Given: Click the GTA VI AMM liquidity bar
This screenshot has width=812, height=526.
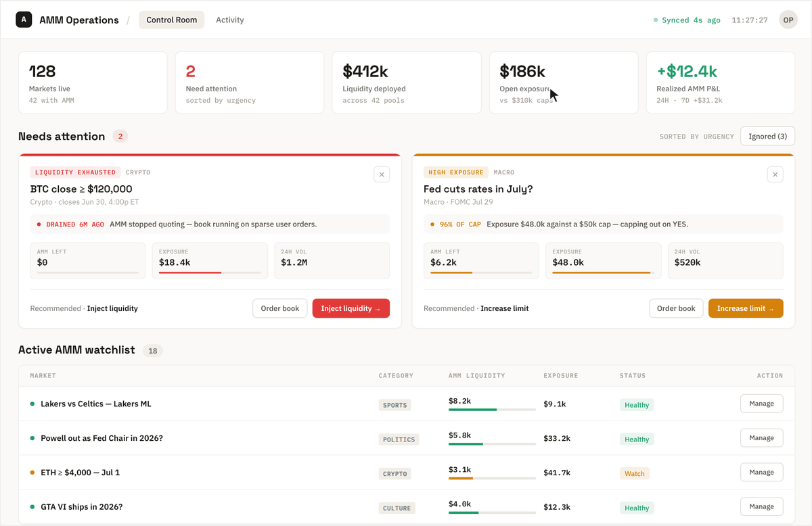Looking at the screenshot, I should click(491, 512).
